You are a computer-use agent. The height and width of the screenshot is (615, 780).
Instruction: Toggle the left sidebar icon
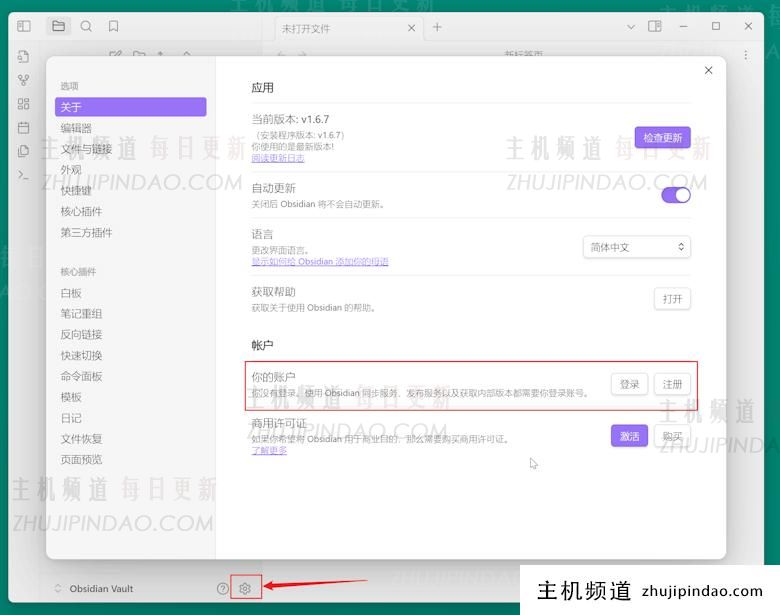(23, 26)
